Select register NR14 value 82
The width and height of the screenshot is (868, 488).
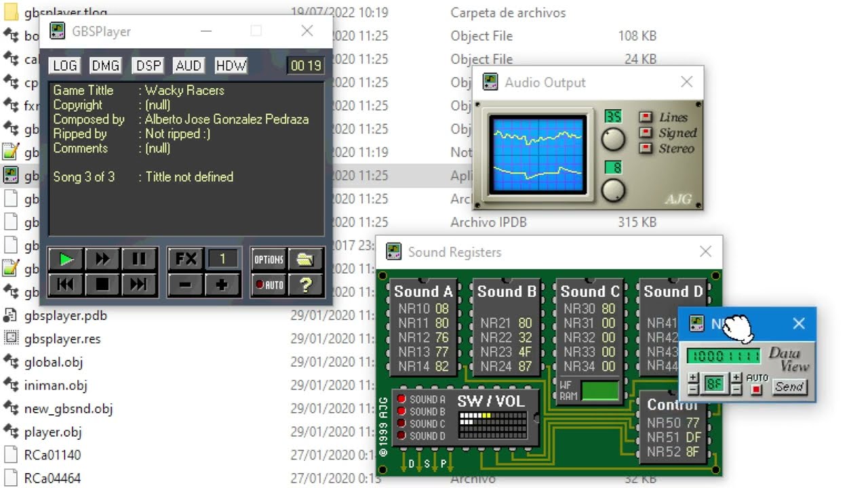(424, 366)
